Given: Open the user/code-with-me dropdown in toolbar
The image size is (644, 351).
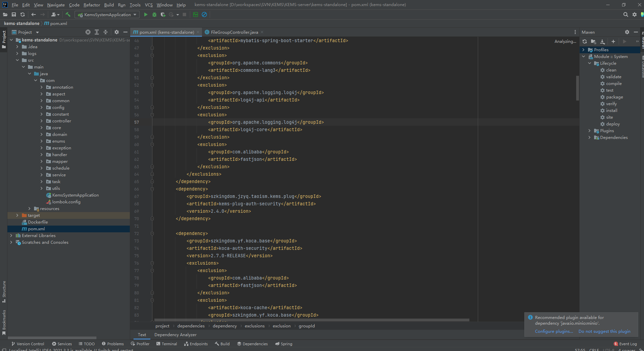Looking at the screenshot, I should [x=56, y=14].
